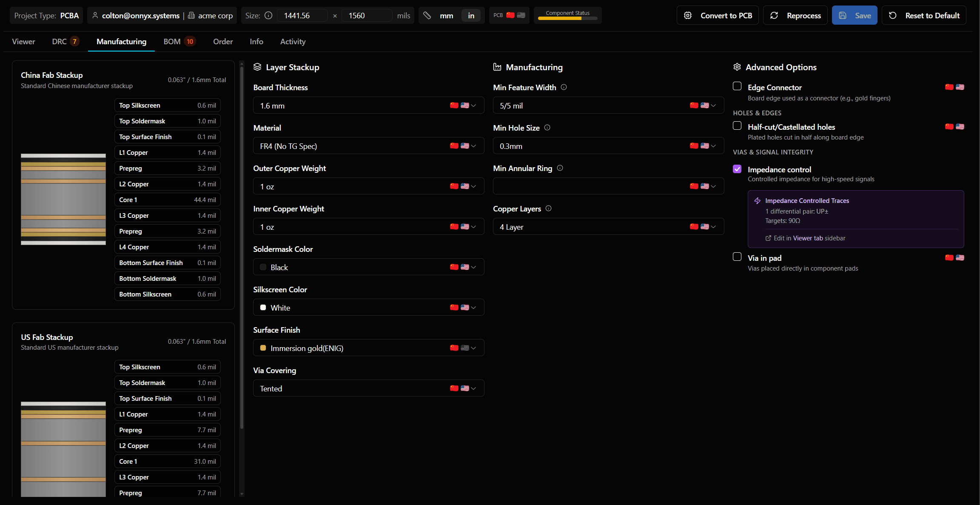Switch units to mm
The image size is (980, 505).
(447, 15)
